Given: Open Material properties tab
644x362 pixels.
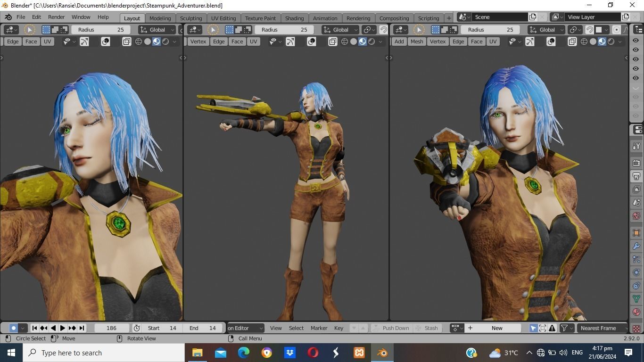Looking at the screenshot, I should [636, 312].
